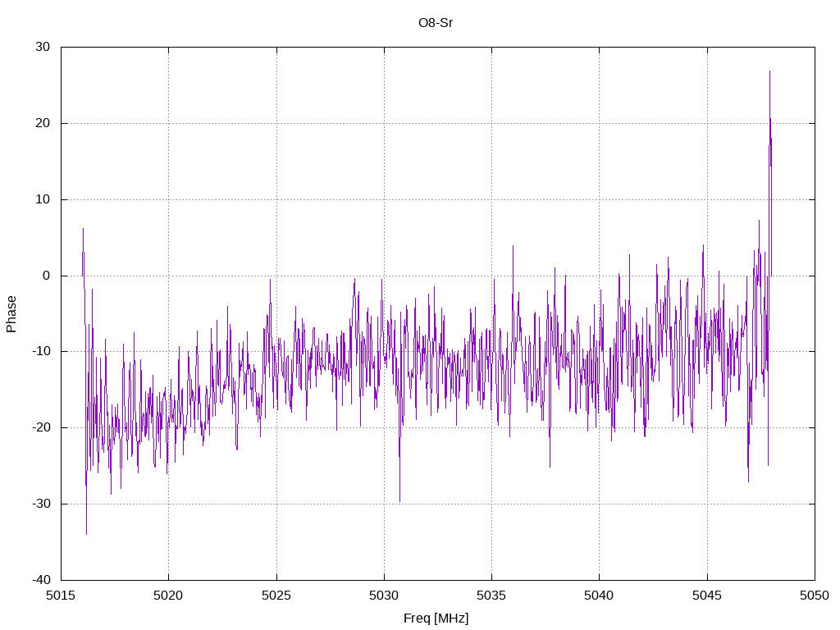Click the y-axis tick label 20
840x630 pixels.
tap(43, 123)
